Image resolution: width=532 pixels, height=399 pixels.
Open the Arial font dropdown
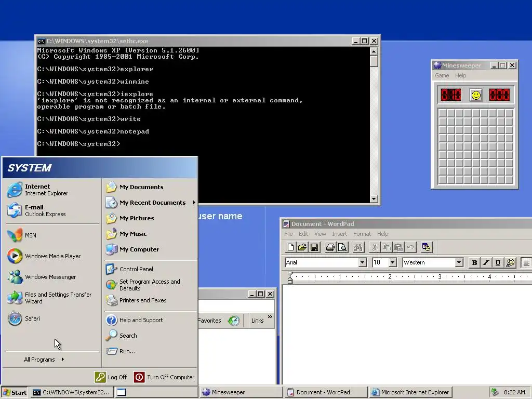coord(362,262)
